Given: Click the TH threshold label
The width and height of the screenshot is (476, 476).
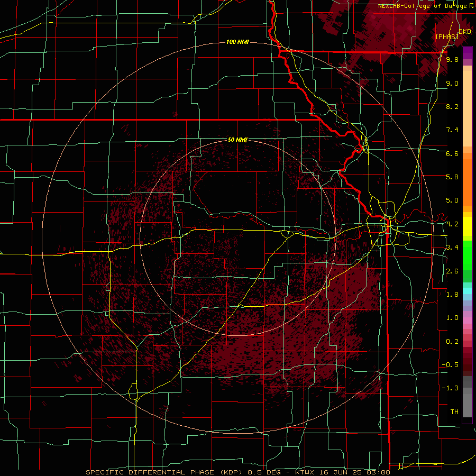Looking at the screenshot, I should click(454, 412).
